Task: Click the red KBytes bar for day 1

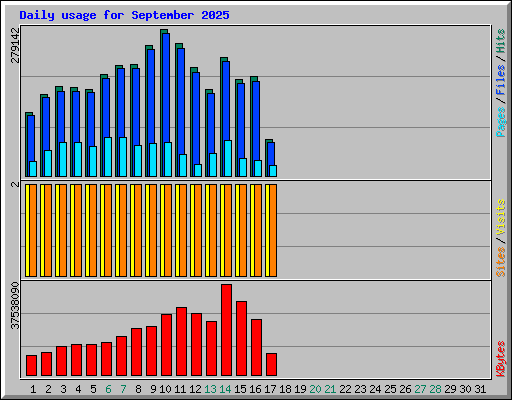Action: pyautogui.click(x=31, y=365)
